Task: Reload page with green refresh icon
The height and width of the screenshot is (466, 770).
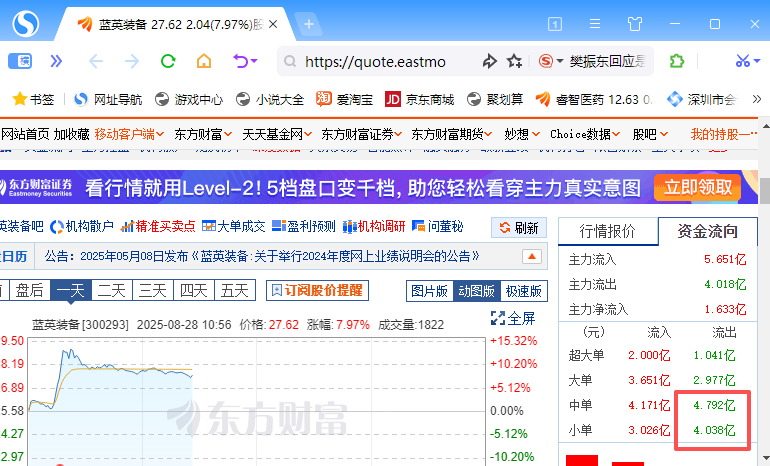Action: point(168,61)
